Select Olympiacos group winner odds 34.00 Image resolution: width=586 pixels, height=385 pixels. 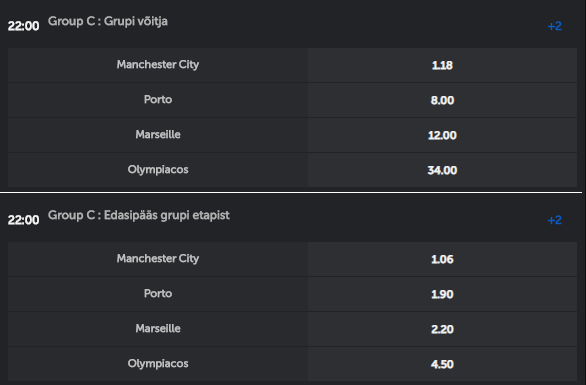442,170
